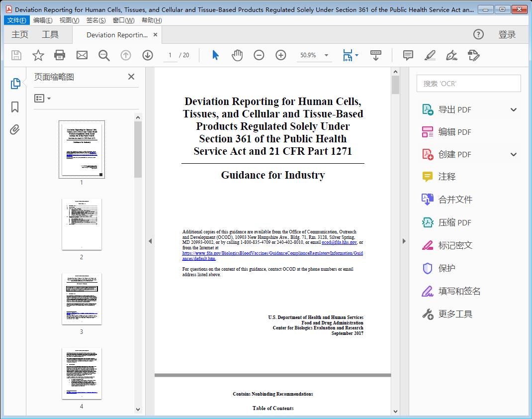Add a comment sticky note
Viewport: 532px width, 419px height.
(407, 55)
